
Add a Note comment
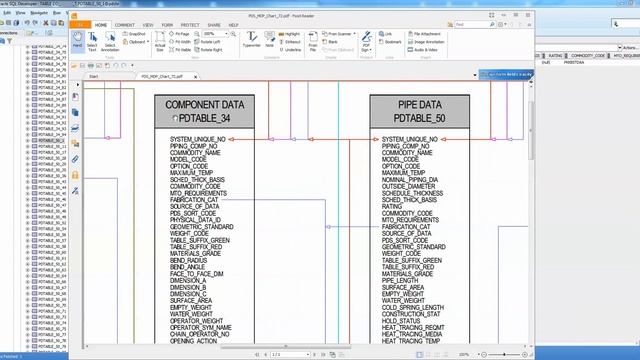pyautogui.click(x=269, y=40)
